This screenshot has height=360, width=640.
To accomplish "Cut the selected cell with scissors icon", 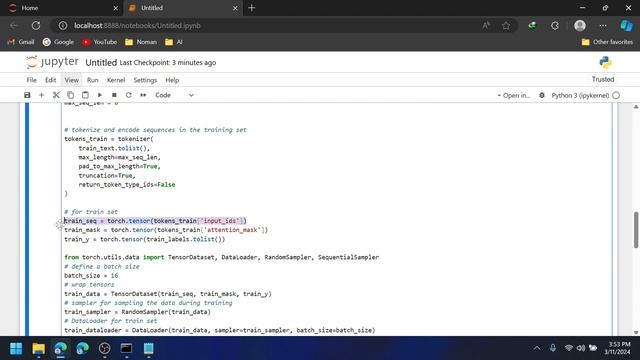I will (56, 95).
